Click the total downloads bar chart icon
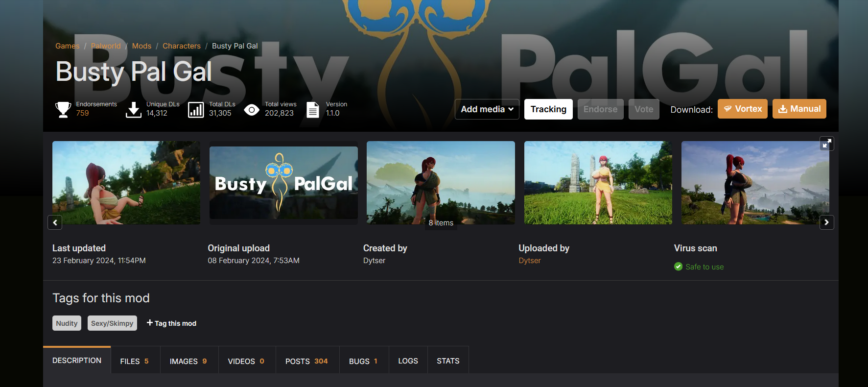Viewport: 868px width, 387px height. pos(196,110)
